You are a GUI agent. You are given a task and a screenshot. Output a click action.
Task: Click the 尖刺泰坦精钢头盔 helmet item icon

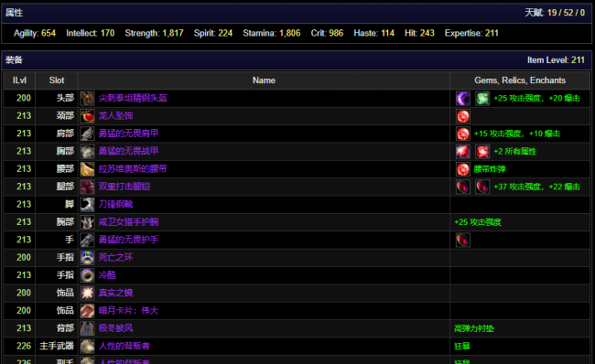(x=87, y=99)
